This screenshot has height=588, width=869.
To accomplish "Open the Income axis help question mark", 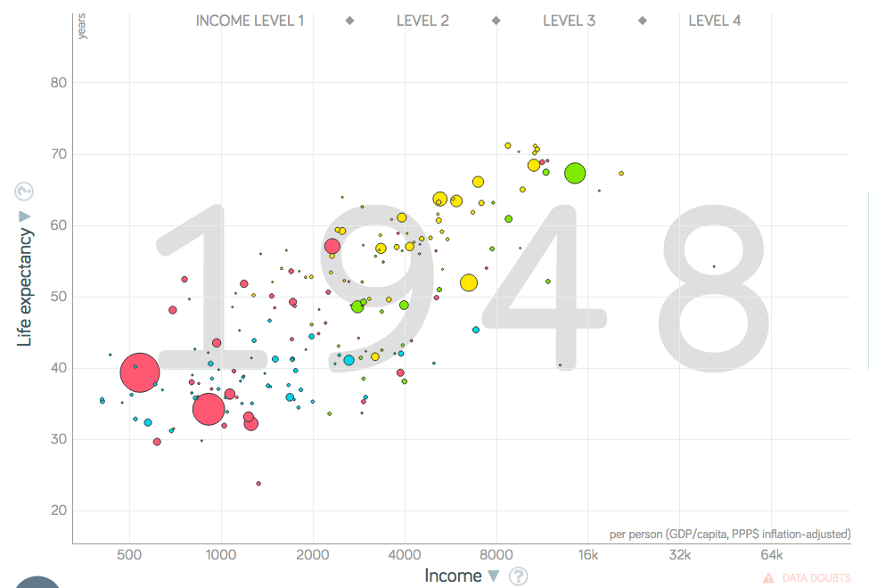I will click(518, 576).
